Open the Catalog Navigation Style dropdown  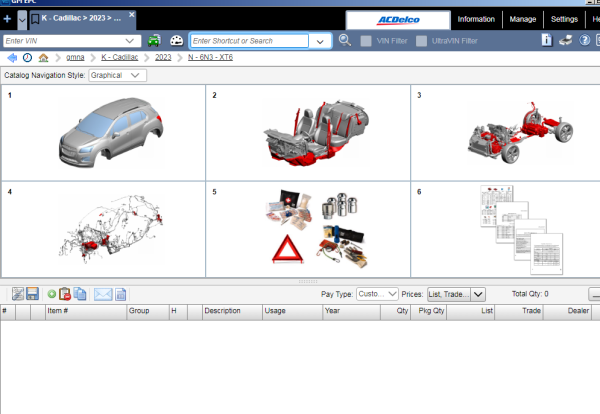tap(117, 75)
